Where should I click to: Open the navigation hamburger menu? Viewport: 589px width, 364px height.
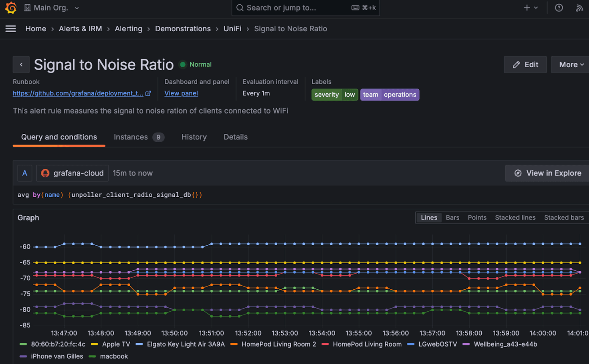click(x=11, y=28)
